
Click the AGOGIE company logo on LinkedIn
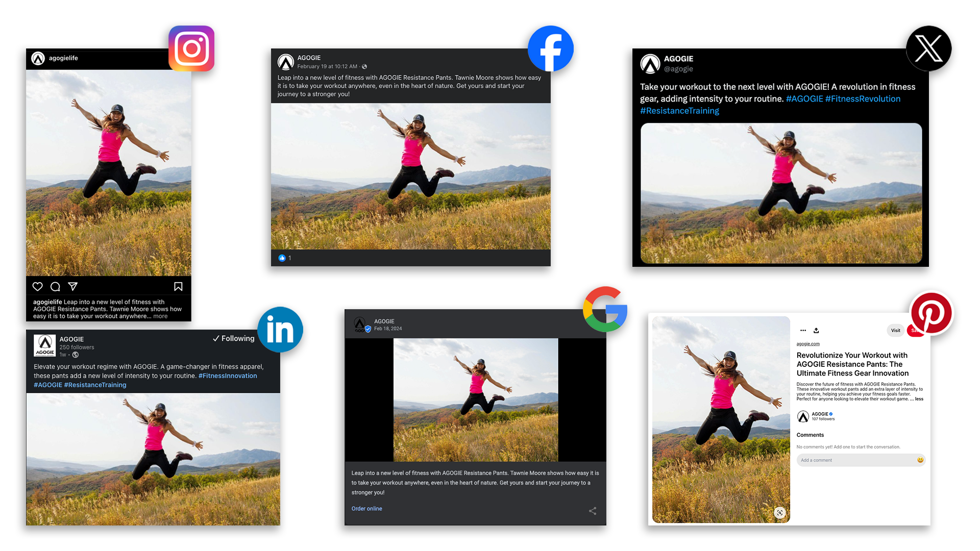[45, 345]
